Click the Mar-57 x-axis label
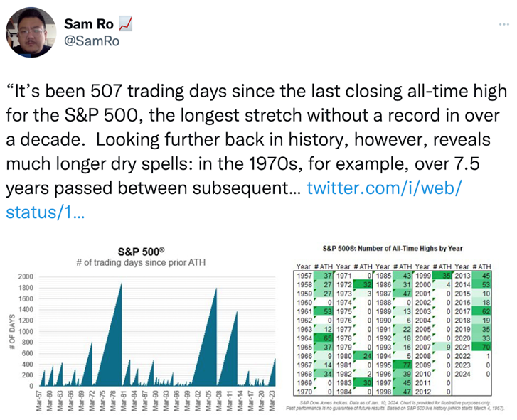 (41, 402)
